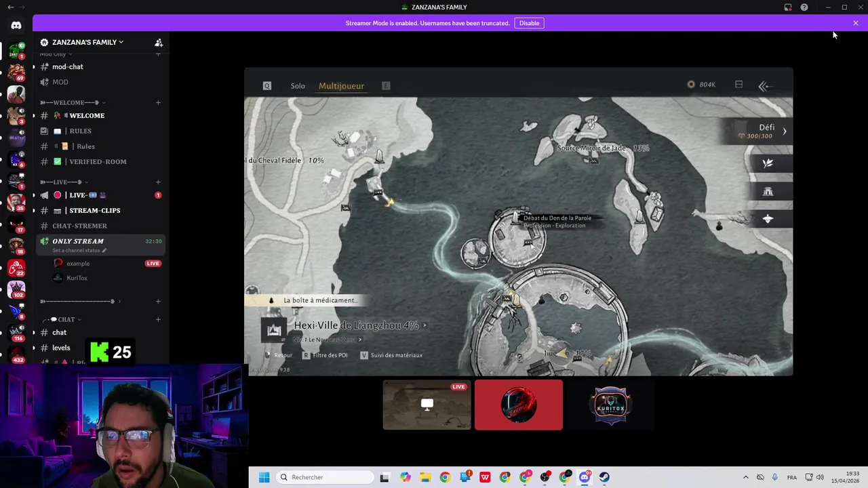Open the FRA language indicator in tray

click(792, 477)
